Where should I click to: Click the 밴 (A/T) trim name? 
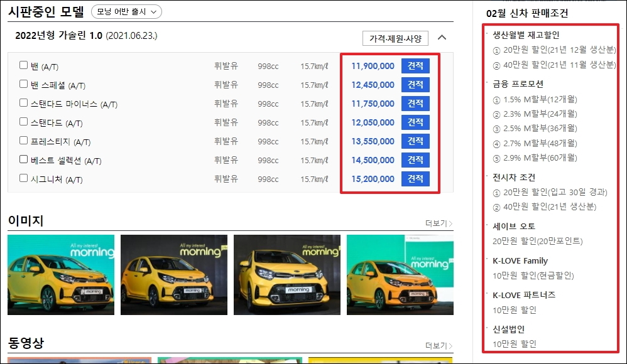pyautogui.click(x=45, y=67)
